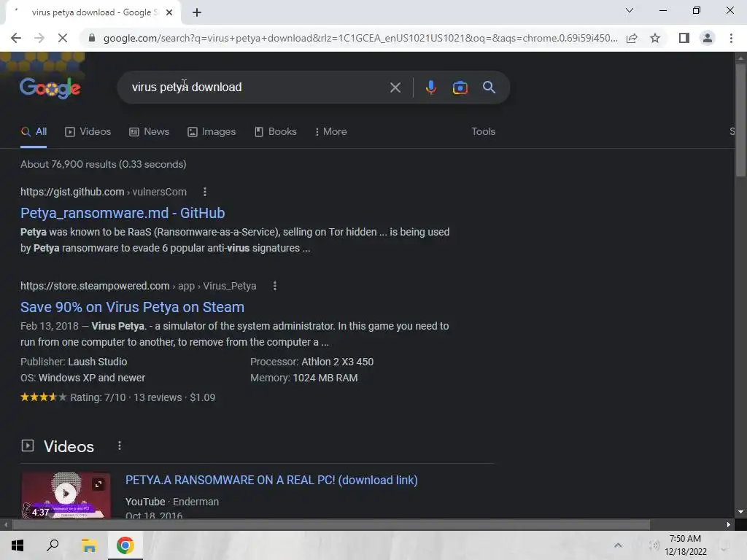
Task: Go to Google homepage logo
Action: tap(50, 87)
